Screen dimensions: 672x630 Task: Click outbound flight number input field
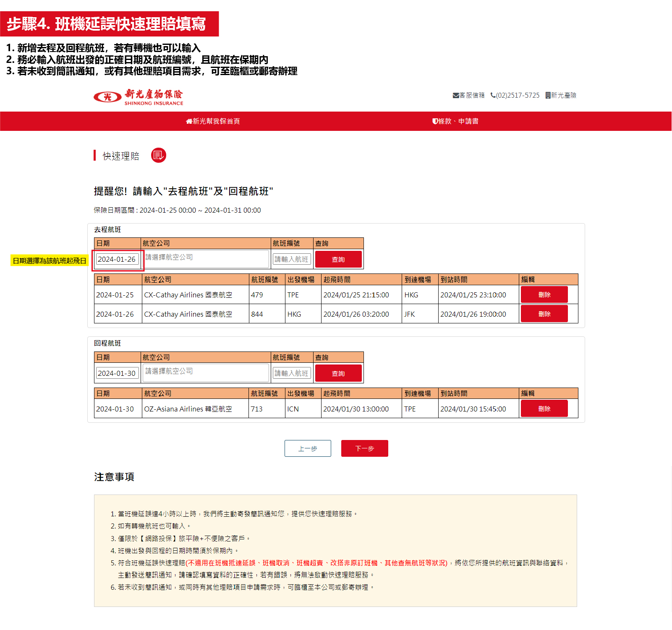292,259
